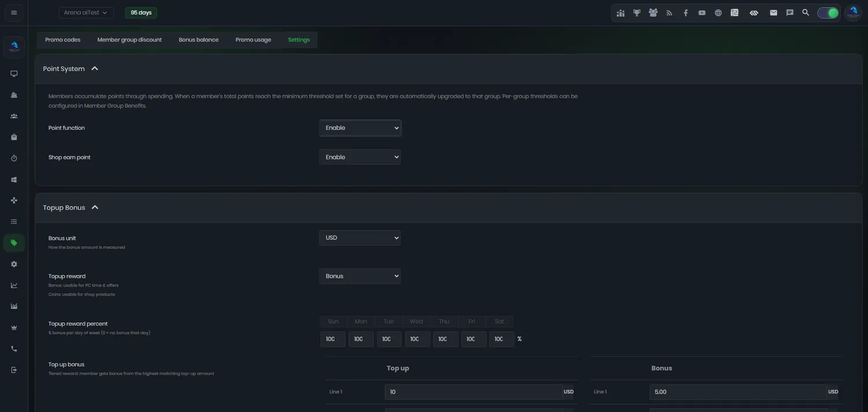The width and height of the screenshot is (868, 412).
Task: Click the Thursday reward percent field
Action: [x=446, y=339]
